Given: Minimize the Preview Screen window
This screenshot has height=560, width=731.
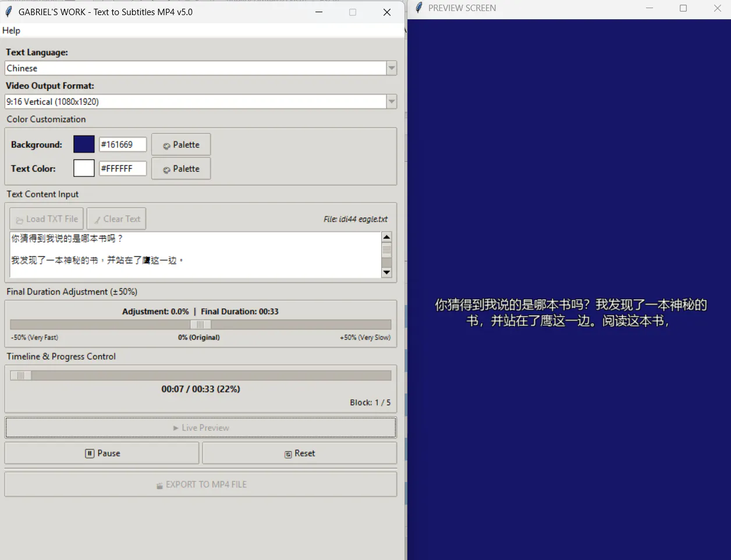Looking at the screenshot, I should 650,8.
